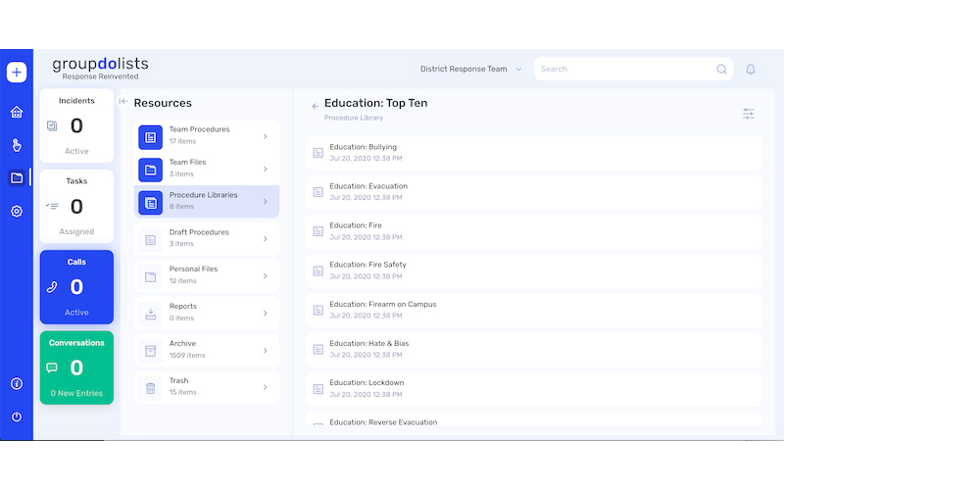
Task: Open the Conversations card
Action: pyautogui.click(x=76, y=367)
